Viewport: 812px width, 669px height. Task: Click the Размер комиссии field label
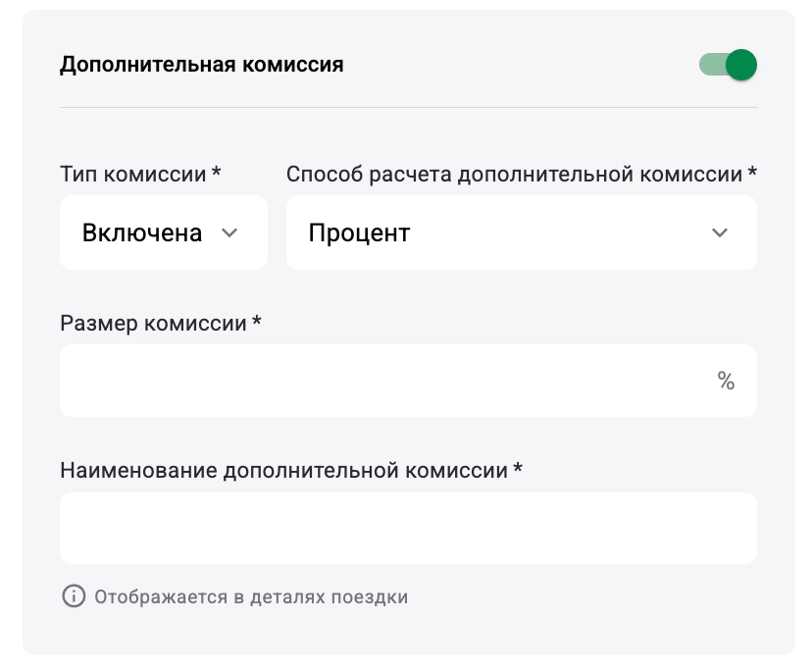(x=153, y=323)
